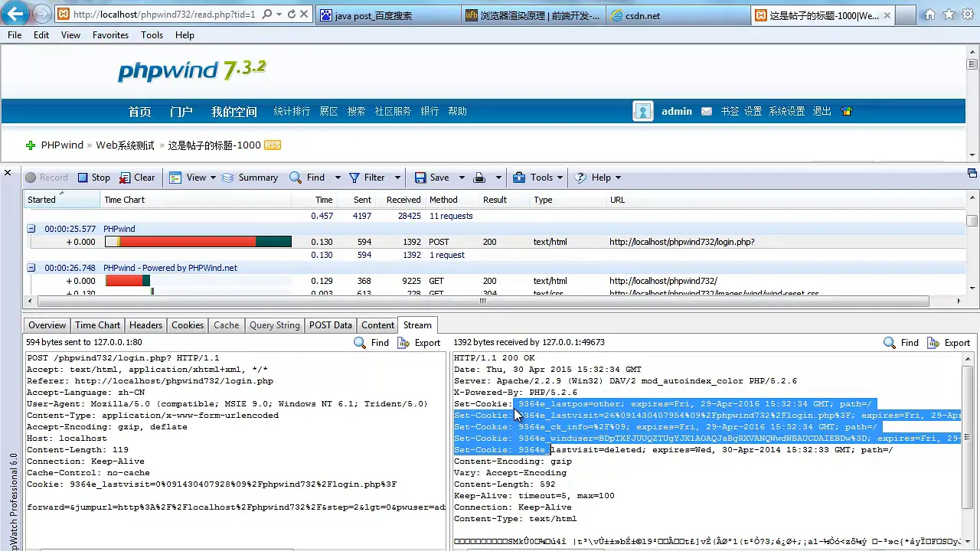
Task: Click the 退出 logout link
Action: coord(822,112)
